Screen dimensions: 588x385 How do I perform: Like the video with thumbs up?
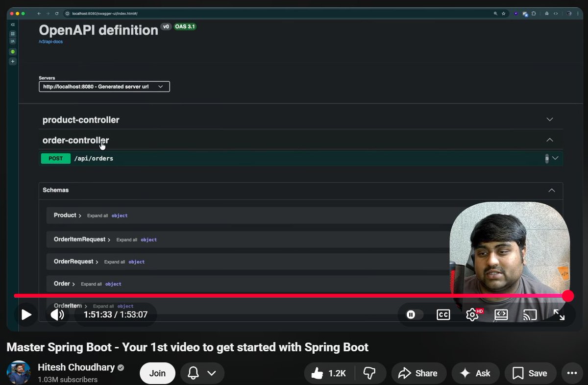tap(329, 373)
